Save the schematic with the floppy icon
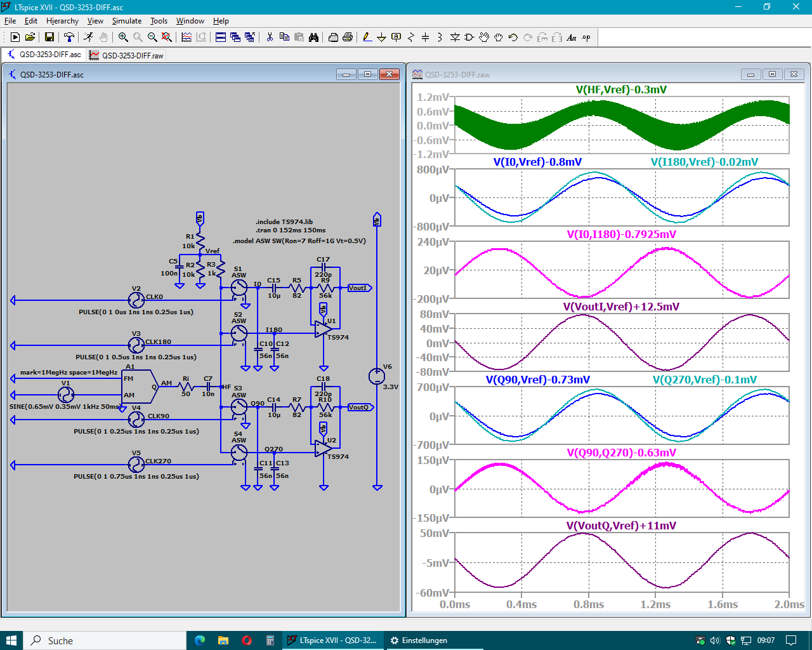The height and width of the screenshot is (650, 812). [x=49, y=37]
